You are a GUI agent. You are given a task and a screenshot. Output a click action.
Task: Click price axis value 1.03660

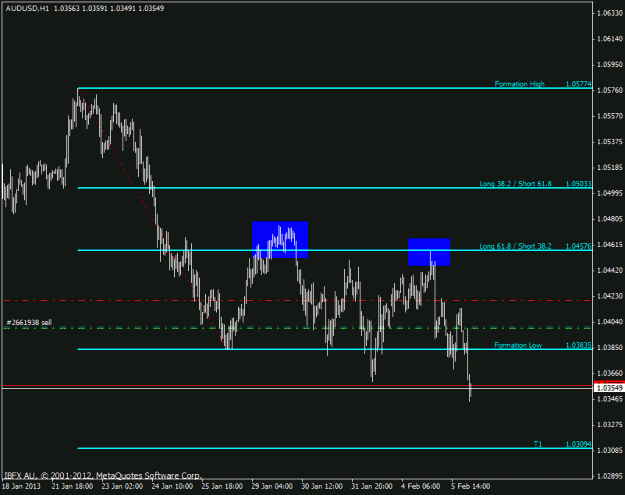click(x=610, y=373)
